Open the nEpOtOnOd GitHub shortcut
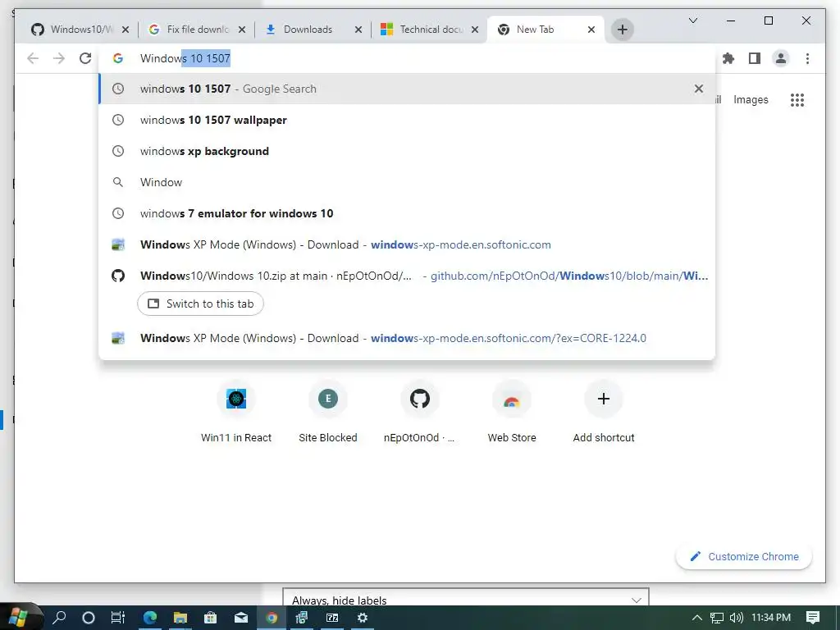This screenshot has height=630, width=840. click(420, 413)
